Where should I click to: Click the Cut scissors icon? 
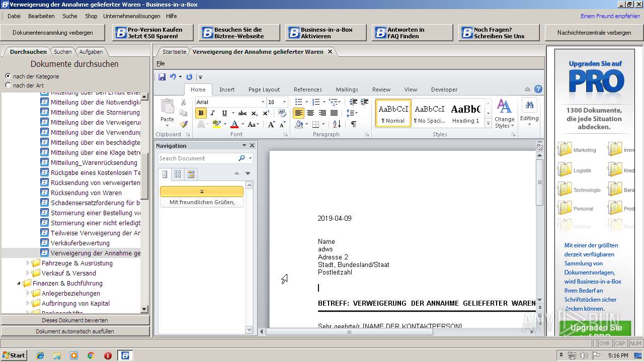click(x=183, y=103)
